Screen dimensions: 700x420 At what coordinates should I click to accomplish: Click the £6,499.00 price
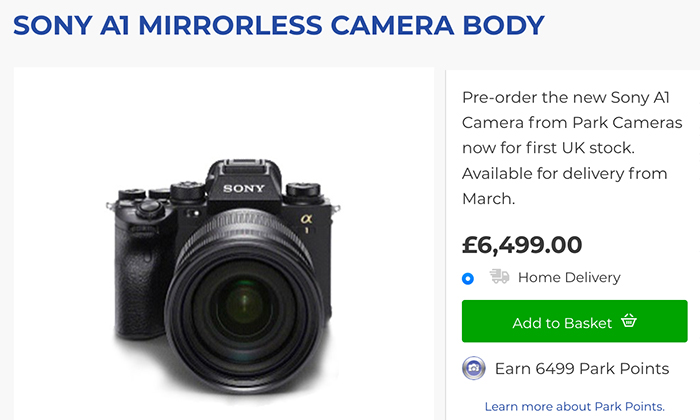point(522,245)
